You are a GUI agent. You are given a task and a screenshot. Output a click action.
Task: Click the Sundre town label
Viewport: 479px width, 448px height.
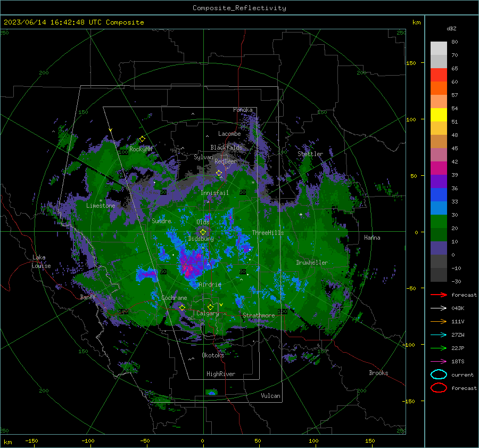(161, 221)
